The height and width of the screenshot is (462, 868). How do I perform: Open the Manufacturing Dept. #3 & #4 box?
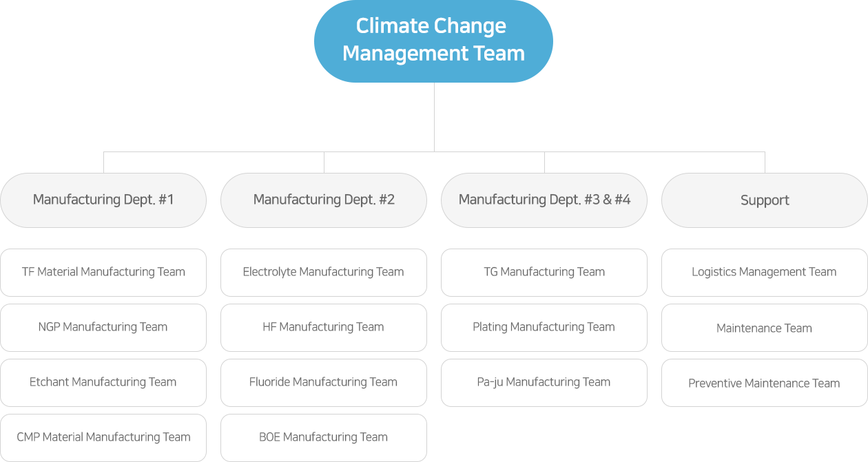[544, 200]
